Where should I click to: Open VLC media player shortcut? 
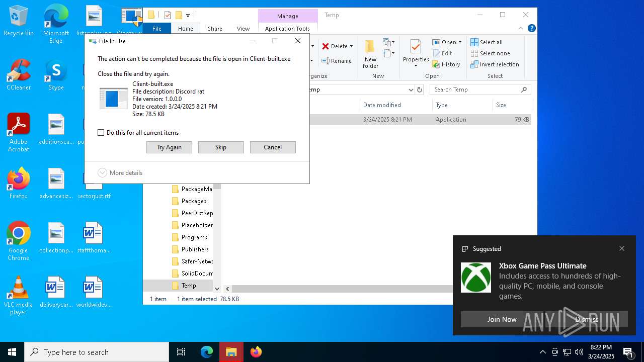(19, 296)
